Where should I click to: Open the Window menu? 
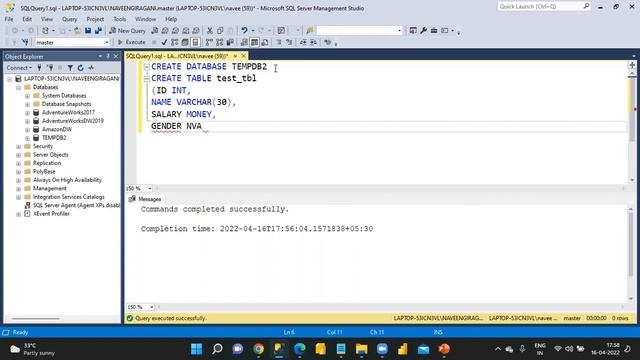tap(145, 19)
